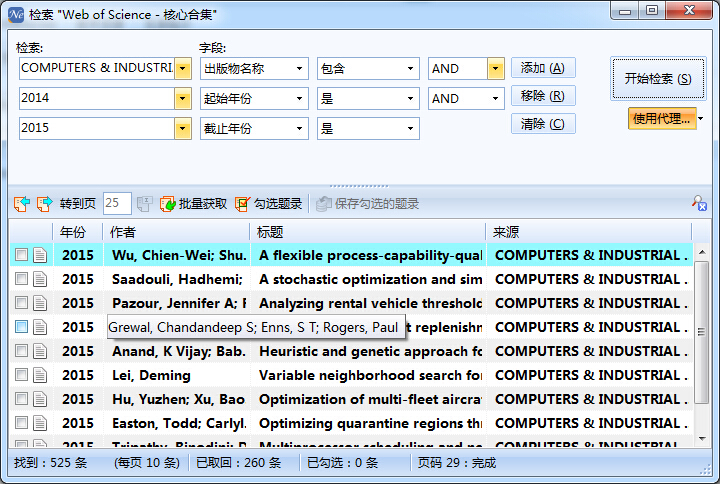Click the check records (勾选题录) icon

pyautogui.click(x=242, y=203)
